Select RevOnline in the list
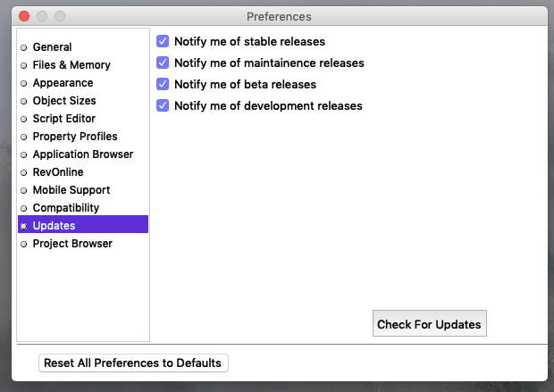Image resolution: width=554 pixels, height=392 pixels. coord(57,172)
